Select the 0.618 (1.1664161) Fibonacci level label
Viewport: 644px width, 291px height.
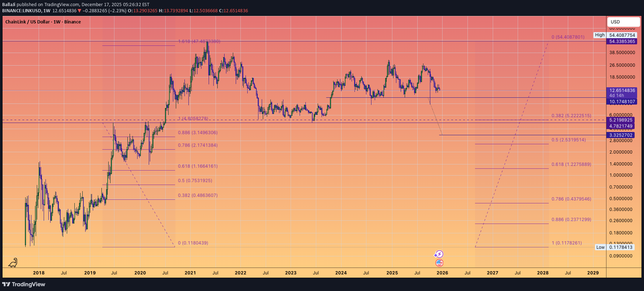(x=197, y=166)
